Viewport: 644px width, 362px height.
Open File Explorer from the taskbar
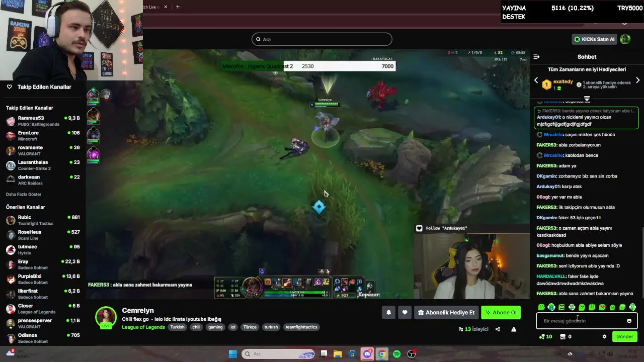click(x=338, y=354)
